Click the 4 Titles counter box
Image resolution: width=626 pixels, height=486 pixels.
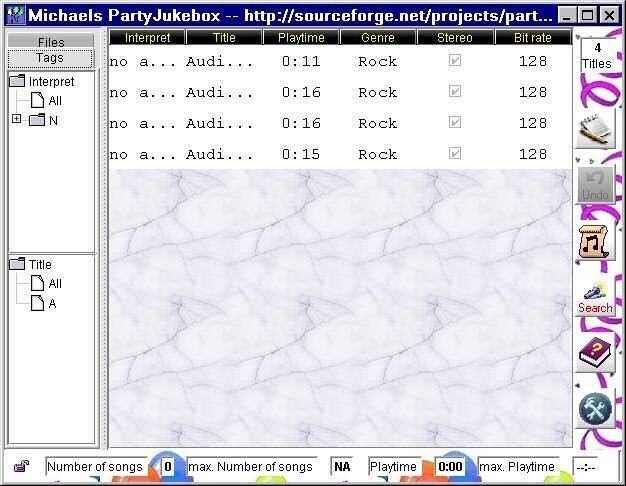[596, 55]
